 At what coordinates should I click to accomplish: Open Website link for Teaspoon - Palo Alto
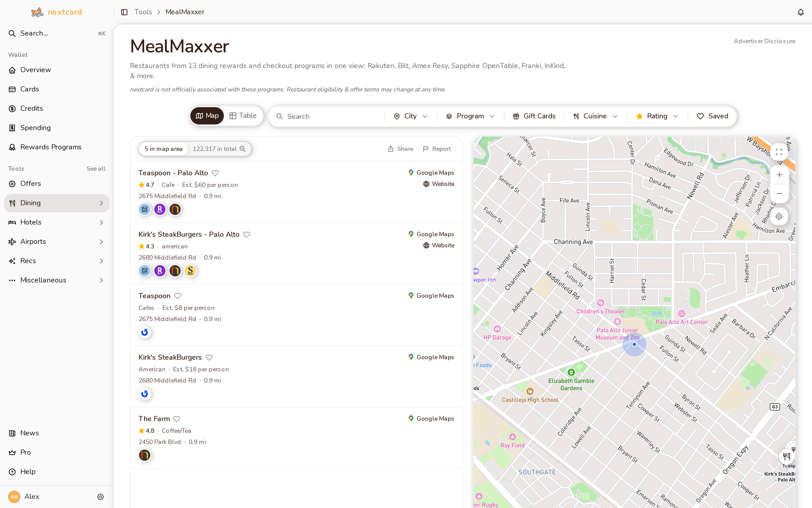(439, 184)
